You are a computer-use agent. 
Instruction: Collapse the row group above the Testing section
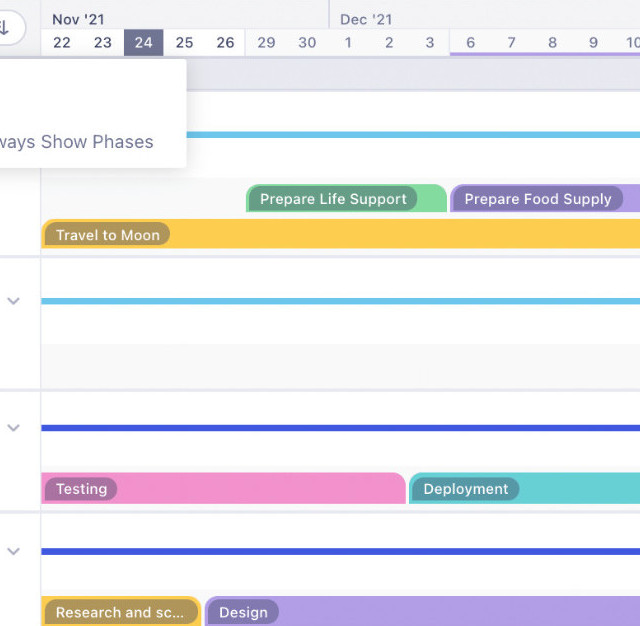14,301
